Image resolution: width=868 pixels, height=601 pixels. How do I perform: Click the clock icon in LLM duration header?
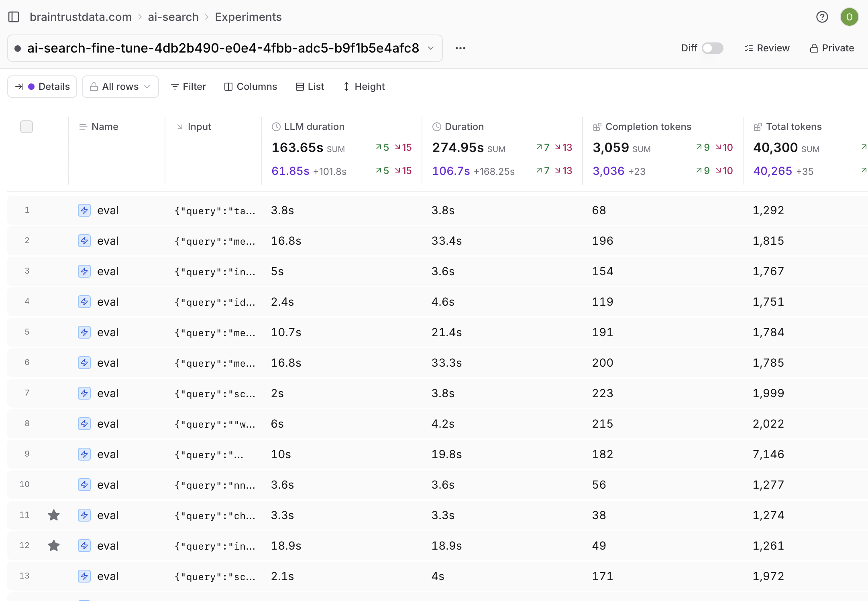click(276, 127)
